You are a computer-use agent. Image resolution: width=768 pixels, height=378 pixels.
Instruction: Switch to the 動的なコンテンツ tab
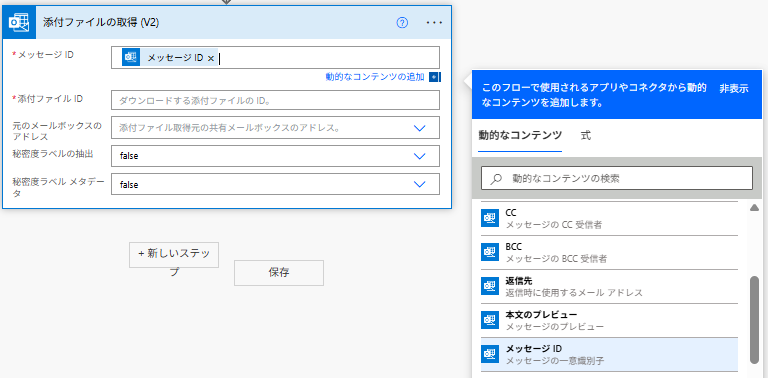coord(520,136)
